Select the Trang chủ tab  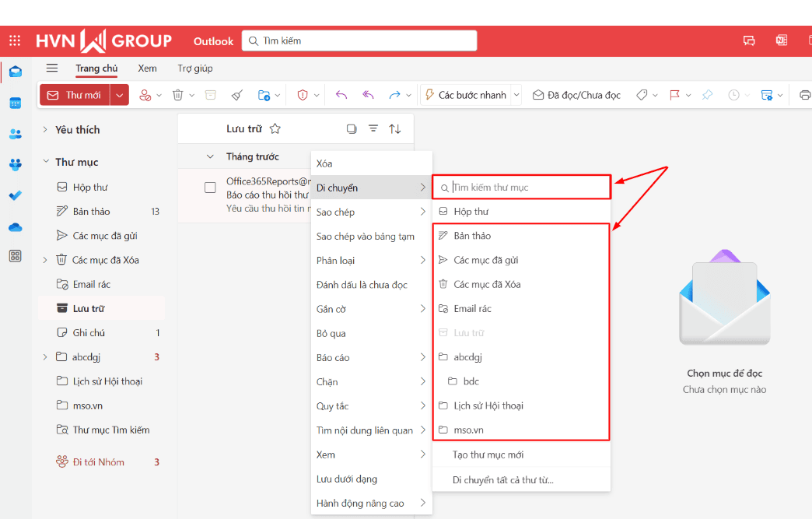point(96,68)
